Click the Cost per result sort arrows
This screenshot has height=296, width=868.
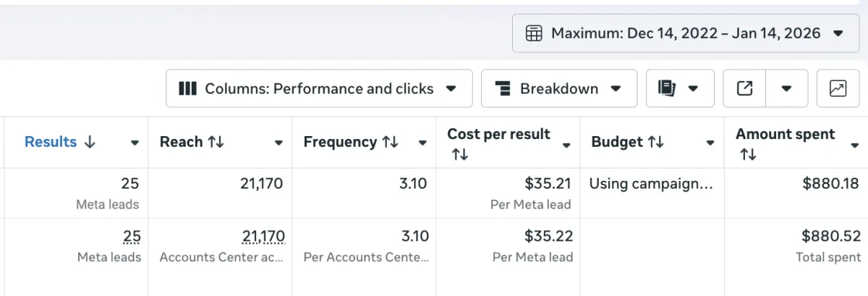point(459,154)
